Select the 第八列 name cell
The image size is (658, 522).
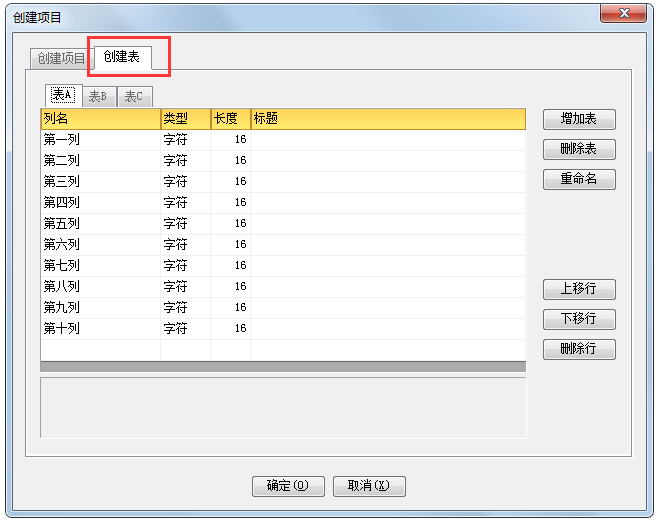pyautogui.click(x=101, y=287)
